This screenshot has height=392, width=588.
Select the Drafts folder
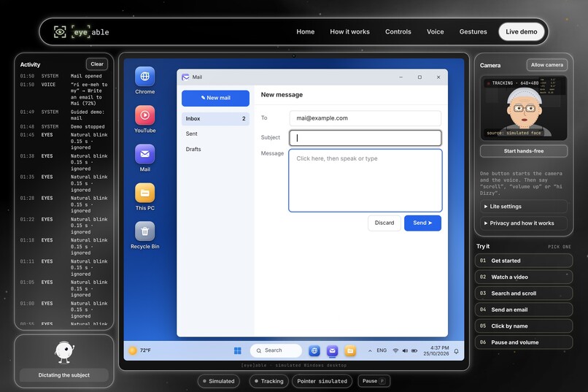(x=215, y=150)
